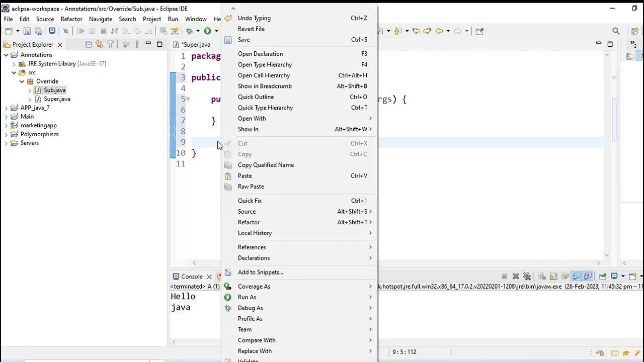The image size is (644, 362).
Task: Click the Save toolbar icon
Action: point(27,31)
